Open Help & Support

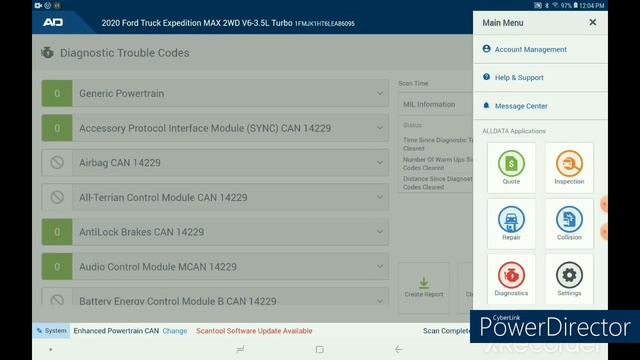[x=540, y=78]
